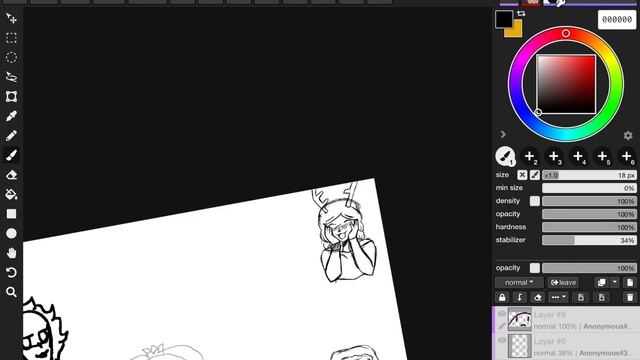
Task: Select the Rectangle shape tool
Action: (x=11, y=214)
